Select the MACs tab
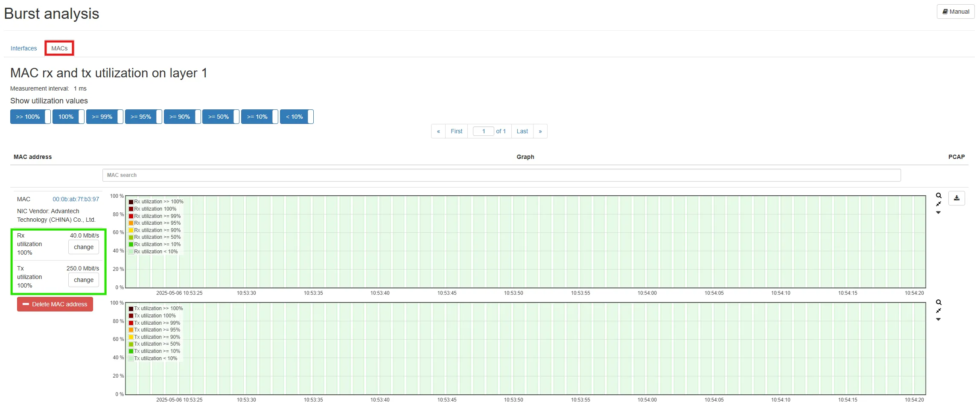This screenshot has width=980, height=408. 59,48
